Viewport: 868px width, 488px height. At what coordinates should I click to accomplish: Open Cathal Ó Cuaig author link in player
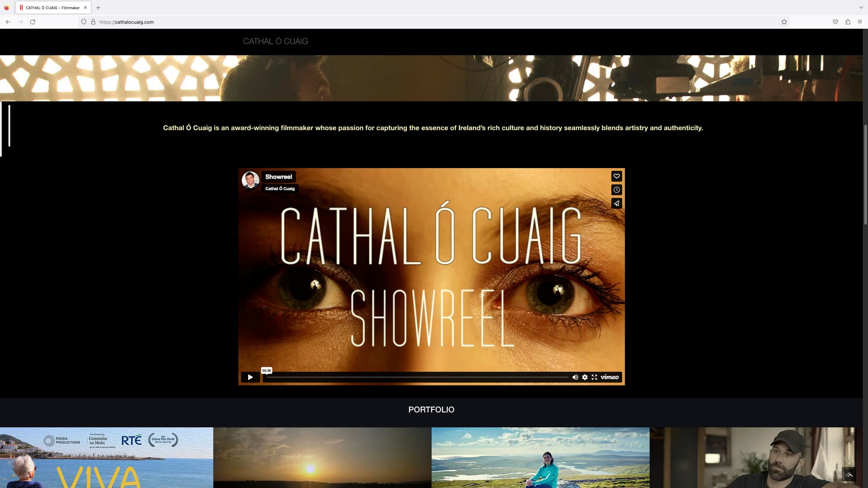pos(280,188)
